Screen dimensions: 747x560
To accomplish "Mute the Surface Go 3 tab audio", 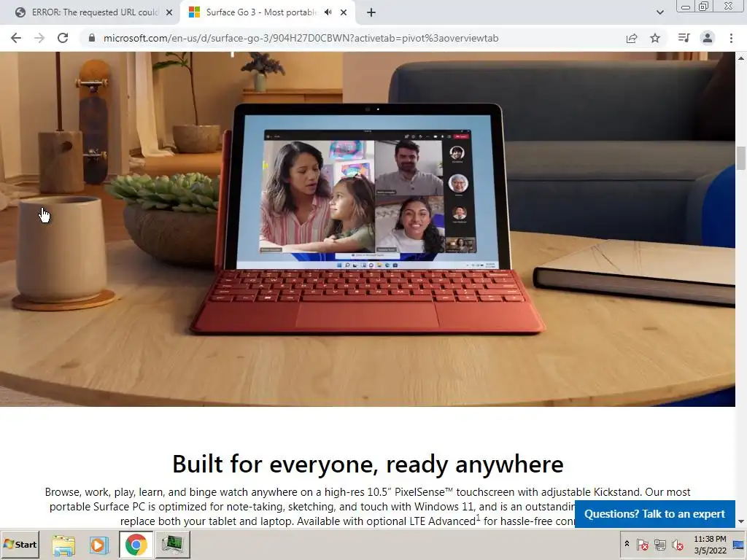I will [x=328, y=12].
